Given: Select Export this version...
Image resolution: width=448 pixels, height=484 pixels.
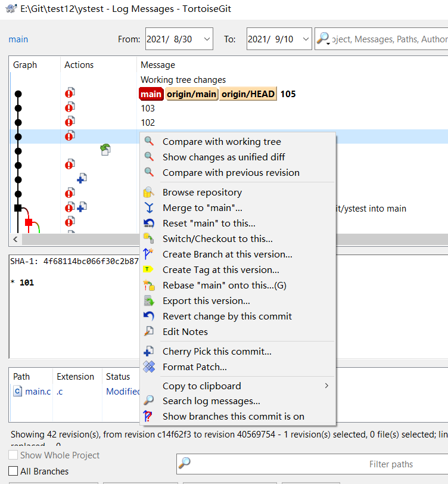Looking at the screenshot, I should 238,300.
